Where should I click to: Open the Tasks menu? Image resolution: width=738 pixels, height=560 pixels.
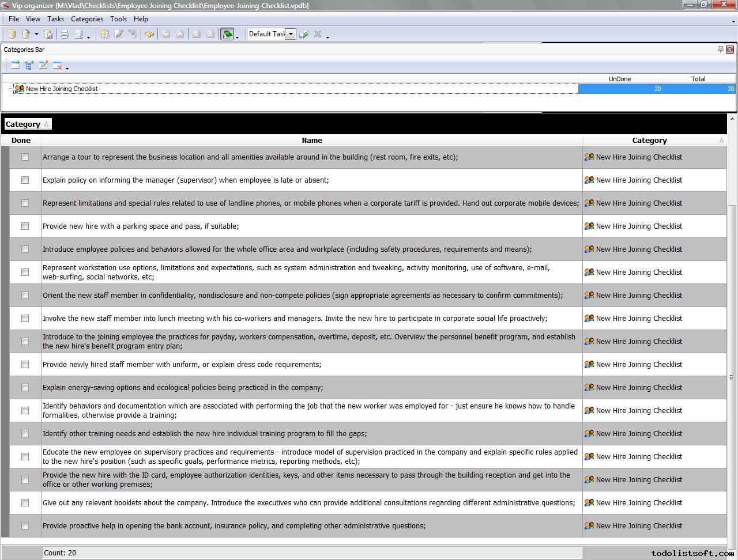(55, 19)
